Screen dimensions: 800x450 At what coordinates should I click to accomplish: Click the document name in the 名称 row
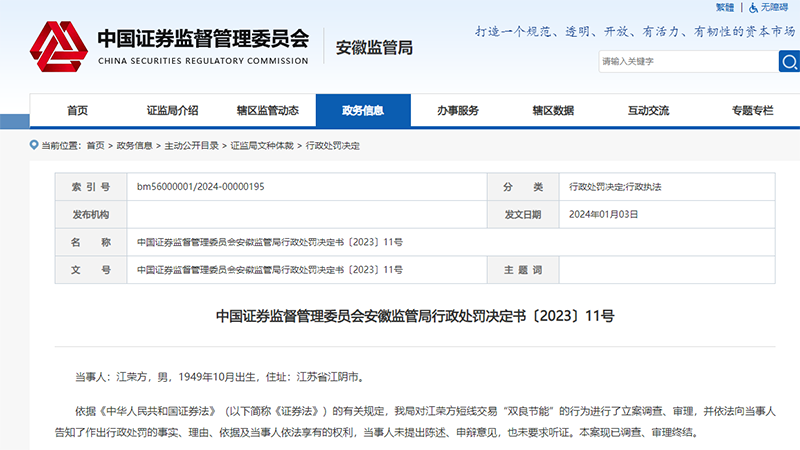click(269, 242)
